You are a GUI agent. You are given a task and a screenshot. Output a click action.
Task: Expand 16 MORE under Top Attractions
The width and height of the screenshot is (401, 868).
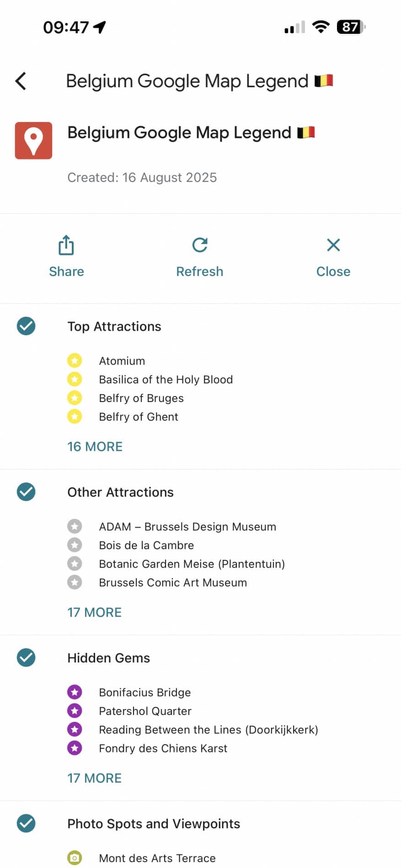95,446
